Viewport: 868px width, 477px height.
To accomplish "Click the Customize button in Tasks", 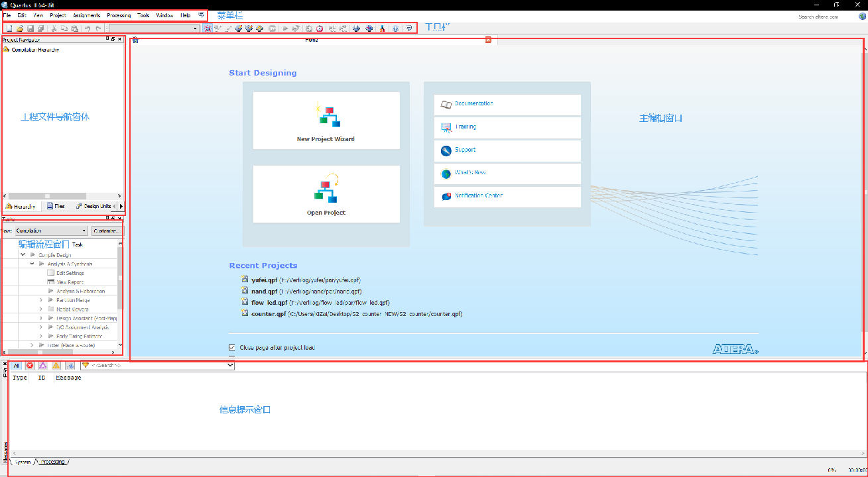I will pyautogui.click(x=107, y=231).
